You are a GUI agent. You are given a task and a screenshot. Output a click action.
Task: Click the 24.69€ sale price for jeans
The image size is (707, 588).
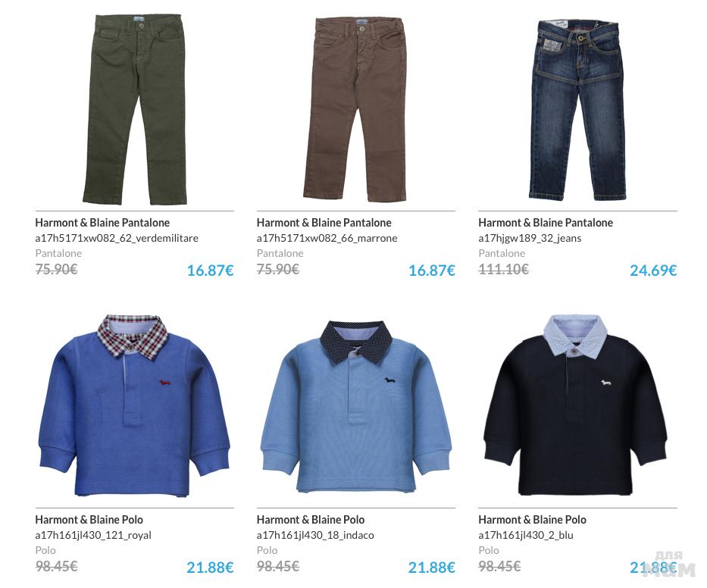tap(653, 271)
